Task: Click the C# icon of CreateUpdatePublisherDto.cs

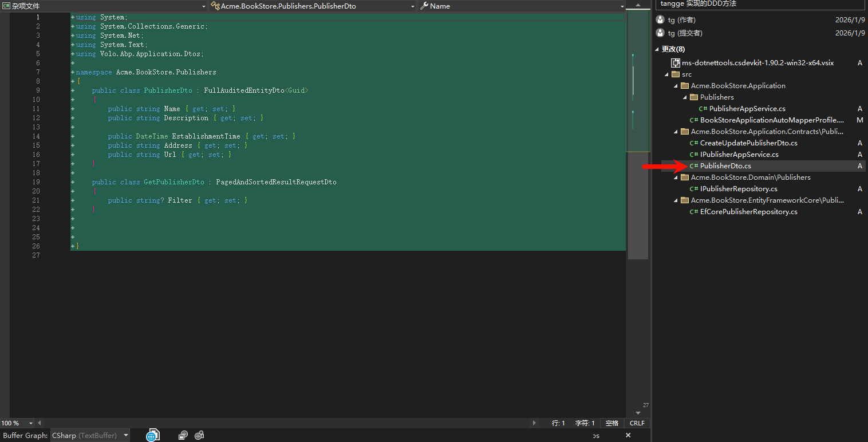Action: tap(694, 143)
